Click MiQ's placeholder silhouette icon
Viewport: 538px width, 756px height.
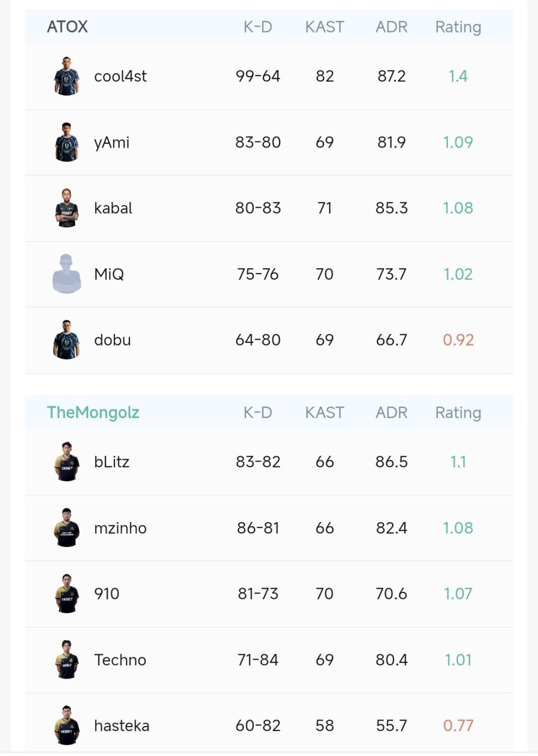[66, 274]
